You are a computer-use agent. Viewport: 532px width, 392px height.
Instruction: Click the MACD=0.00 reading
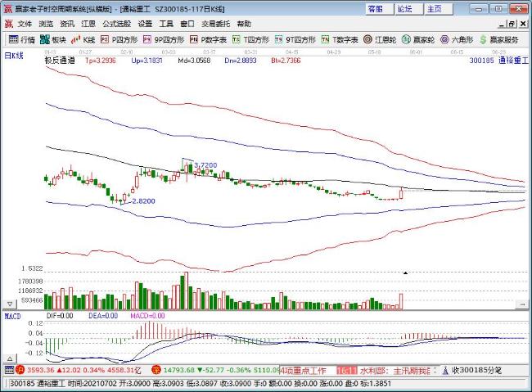[147, 316]
